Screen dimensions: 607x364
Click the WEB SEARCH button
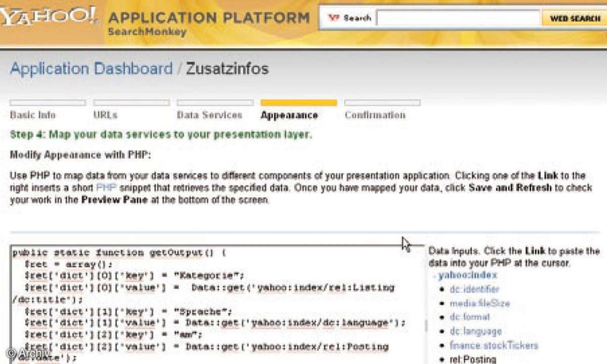click(x=575, y=18)
